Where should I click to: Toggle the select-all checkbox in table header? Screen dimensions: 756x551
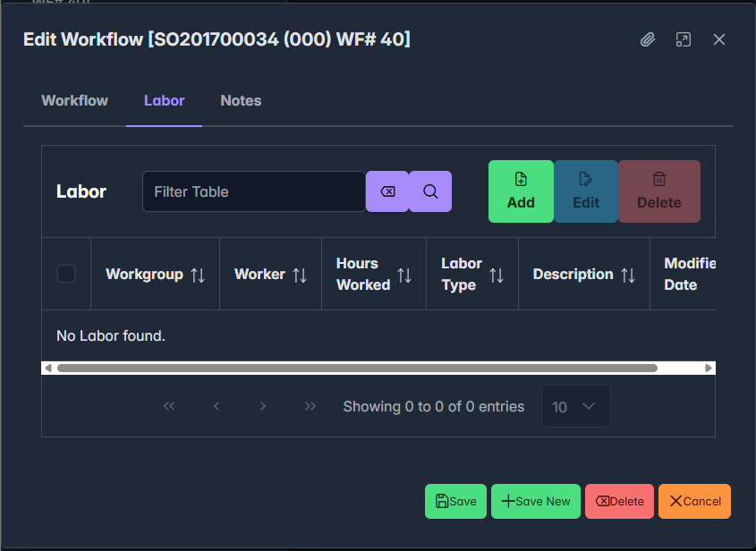(x=66, y=274)
